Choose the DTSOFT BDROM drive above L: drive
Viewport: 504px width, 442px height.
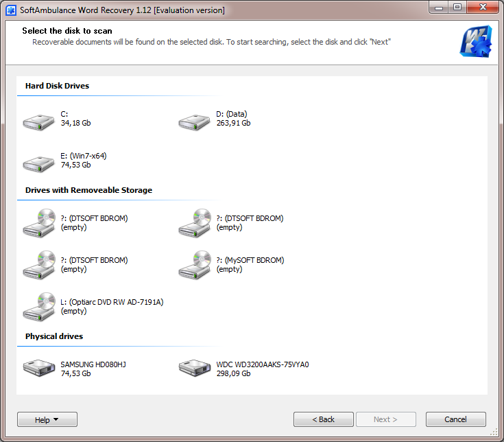tap(38, 265)
